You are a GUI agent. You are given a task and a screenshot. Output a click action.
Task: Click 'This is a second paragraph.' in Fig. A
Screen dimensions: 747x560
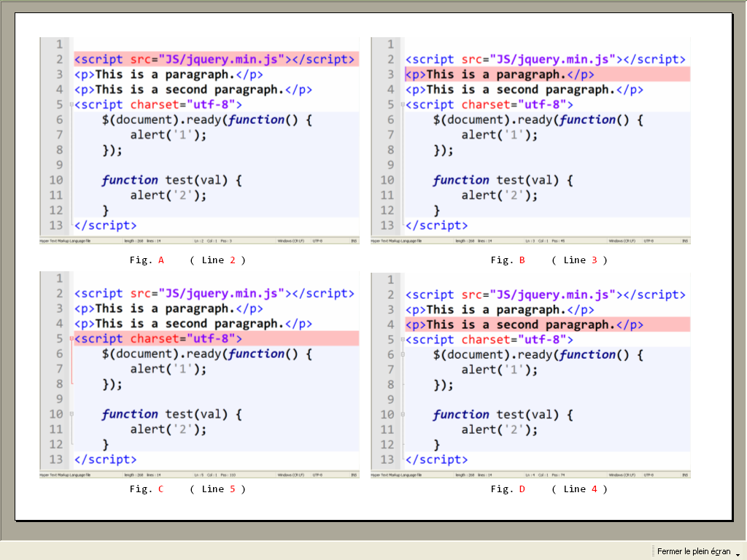(x=193, y=90)
